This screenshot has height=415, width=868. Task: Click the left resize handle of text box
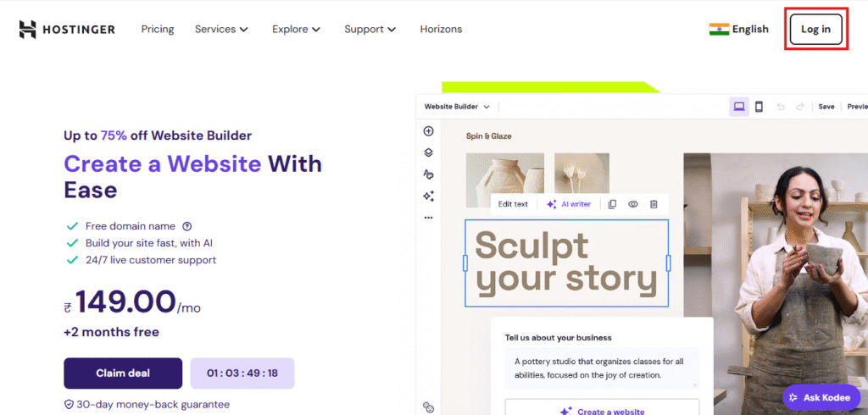465,263
